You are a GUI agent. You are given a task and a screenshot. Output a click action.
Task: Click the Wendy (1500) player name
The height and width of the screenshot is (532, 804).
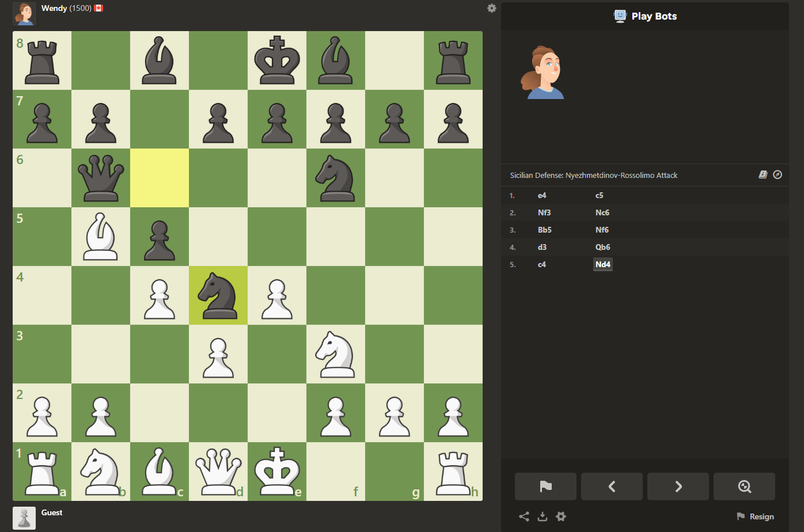66,8
